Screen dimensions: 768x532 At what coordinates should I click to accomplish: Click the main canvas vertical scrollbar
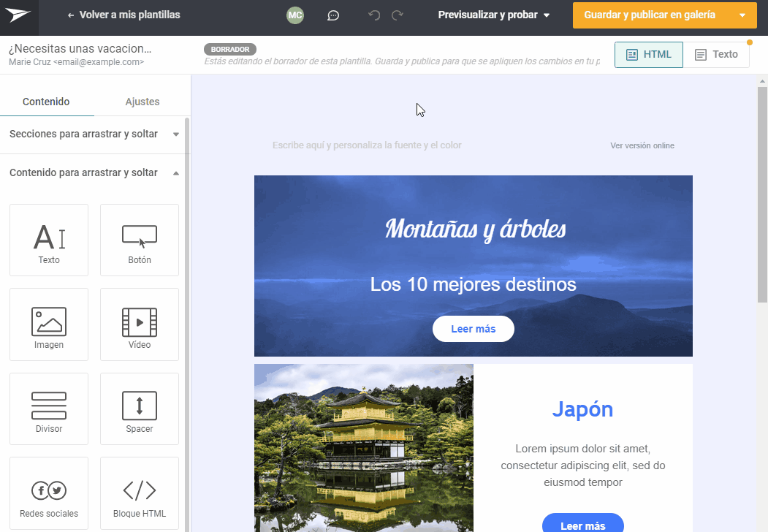click(x=762, y=194)
